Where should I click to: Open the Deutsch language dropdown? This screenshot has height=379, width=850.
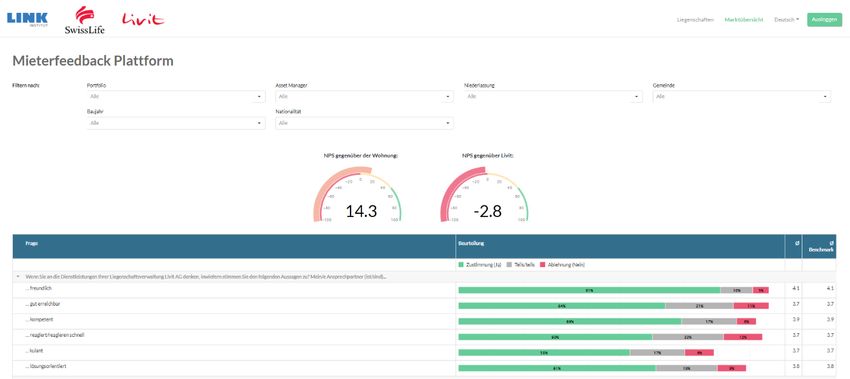[787, 20]
